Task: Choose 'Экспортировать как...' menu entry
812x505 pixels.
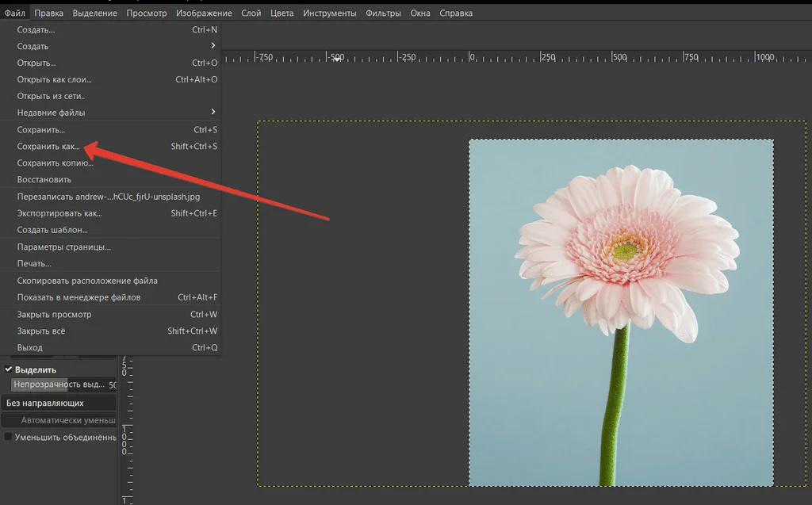Action: (x=59, y=213)
